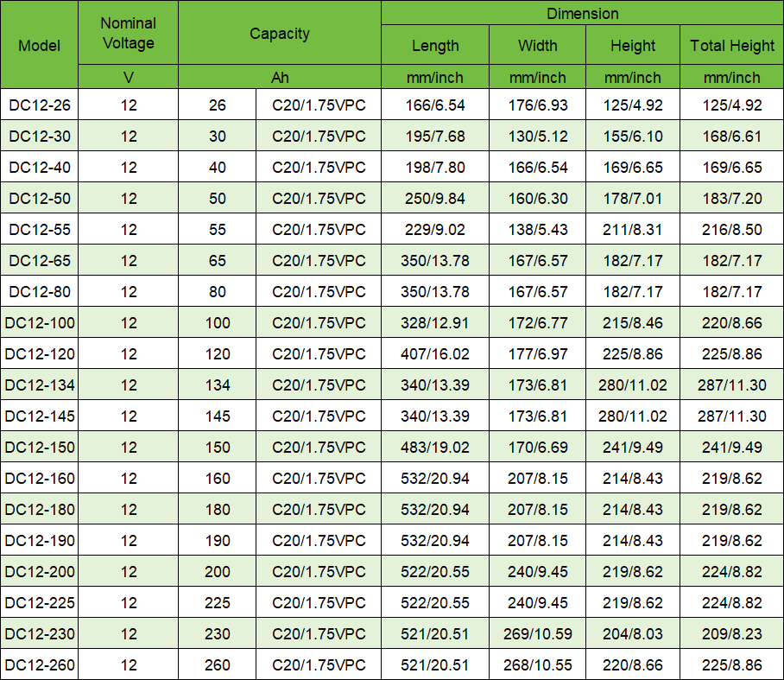Image resolution: width=784 pixels, height=680 pixels.
Task: Select length value 483/19.02
Action: pos(435,447)
